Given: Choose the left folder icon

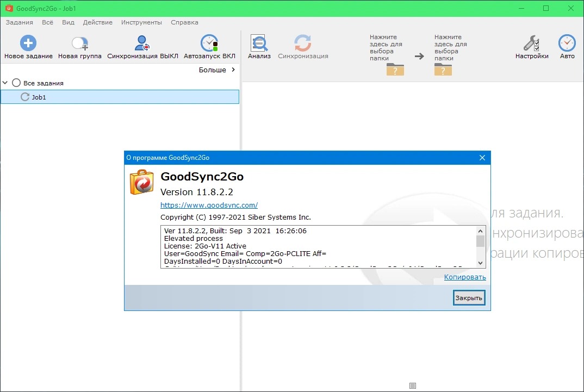Looking at the screenshot, I should point(395,69).
